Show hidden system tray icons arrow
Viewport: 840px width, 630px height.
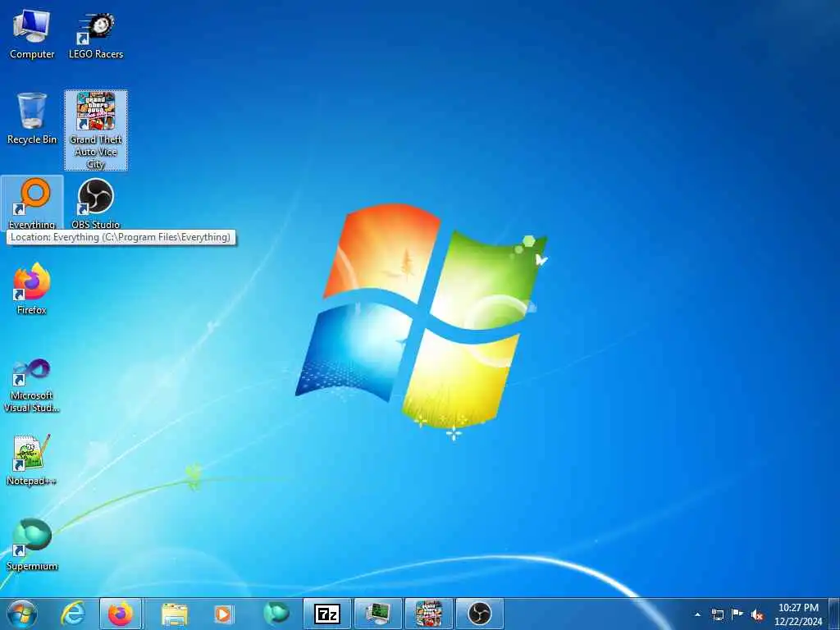tap(697, 614)
